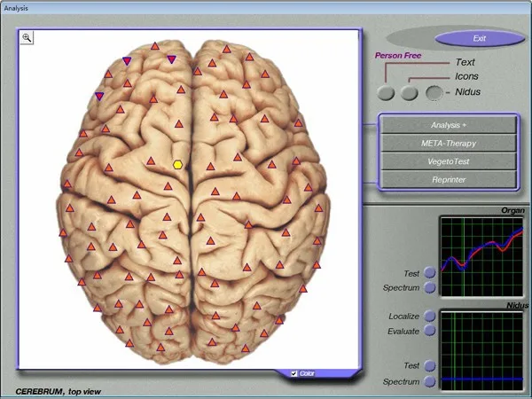The height and width of the screenshot is (399, 532).
Task: Select Nidus Test radio button
Action: [430, 365]
